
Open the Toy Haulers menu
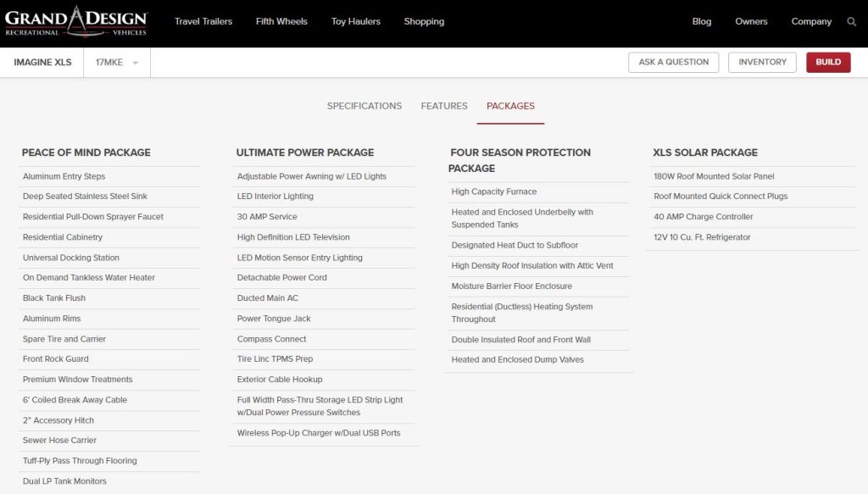356,22
